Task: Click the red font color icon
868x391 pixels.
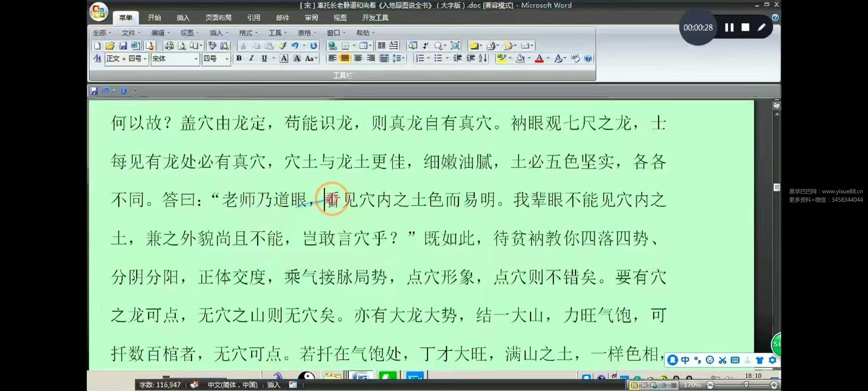Action: click(x=539, y=58)
